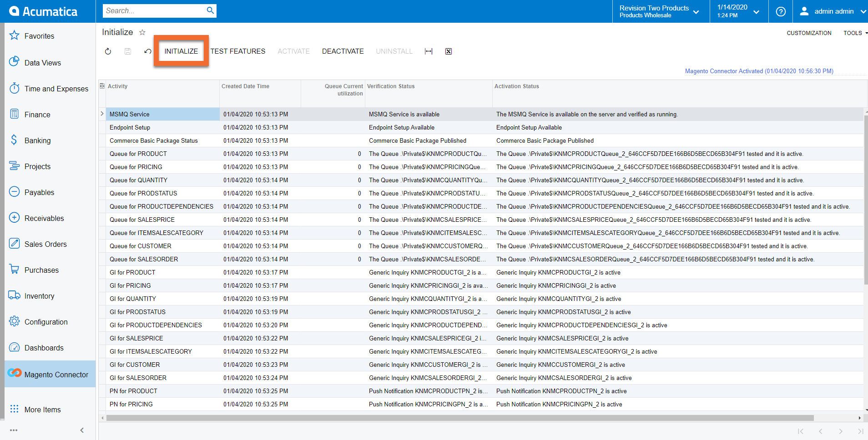Screen dimensions: 868x440
Task: Click the undo/cancel toolbar icon
Action: coord(148,51)
